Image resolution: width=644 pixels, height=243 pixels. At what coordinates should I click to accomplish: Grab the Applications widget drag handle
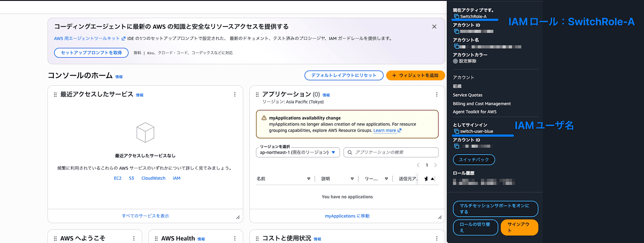257,95
